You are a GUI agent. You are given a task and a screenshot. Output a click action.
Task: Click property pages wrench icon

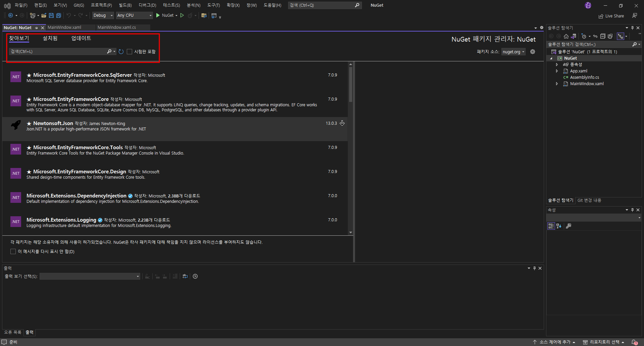pos(569,226)
